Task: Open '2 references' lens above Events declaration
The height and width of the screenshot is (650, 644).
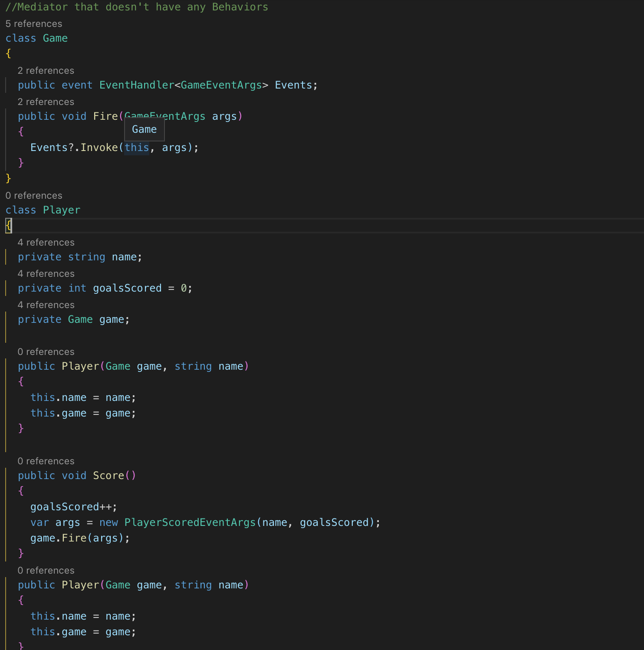Action: click(x=46, y=70)
